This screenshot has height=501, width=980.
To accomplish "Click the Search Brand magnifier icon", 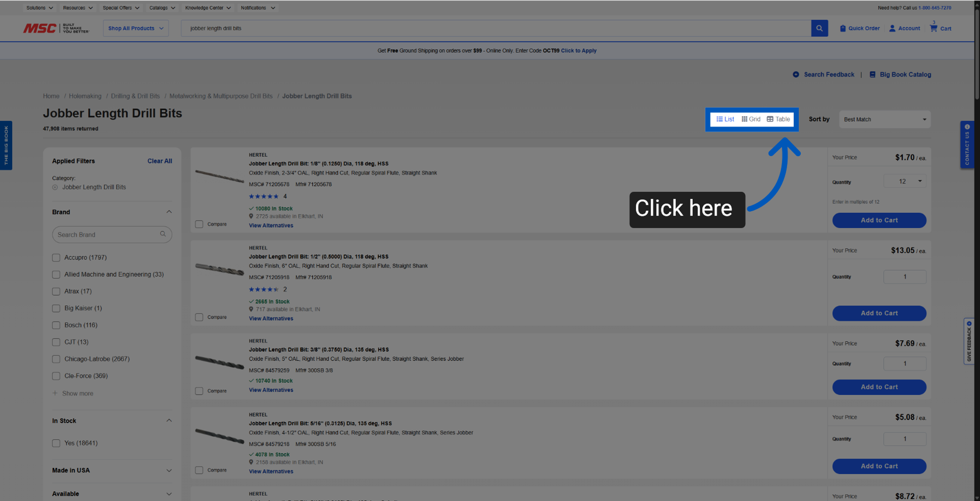I will [163, 234].
